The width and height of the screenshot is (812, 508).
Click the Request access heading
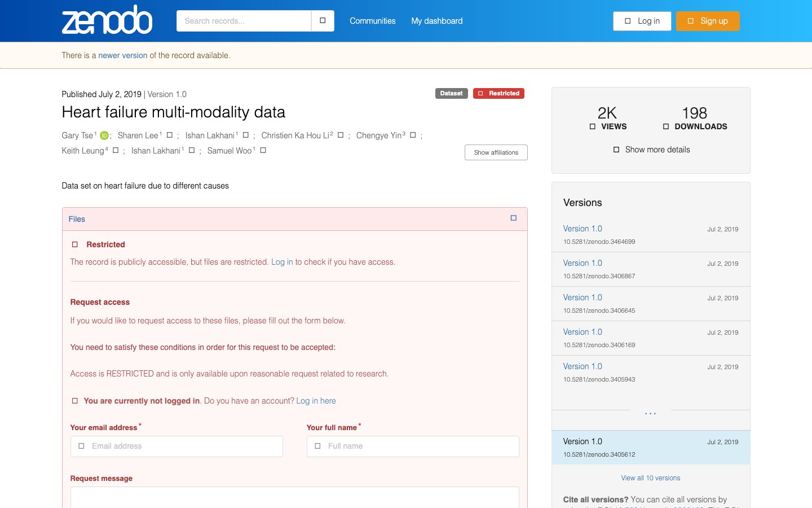pos(100,302)
